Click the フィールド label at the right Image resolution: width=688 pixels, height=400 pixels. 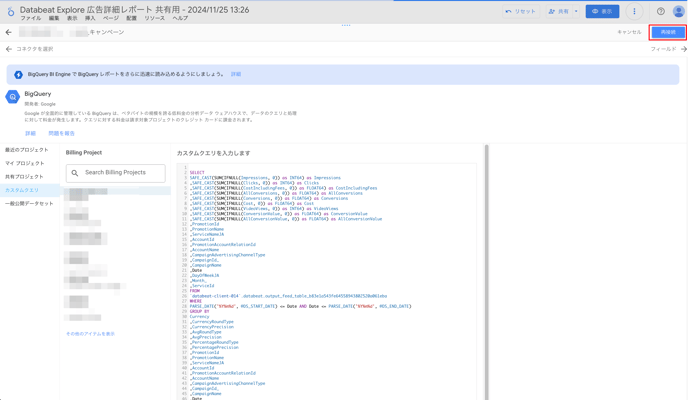(x=663, y=49)
